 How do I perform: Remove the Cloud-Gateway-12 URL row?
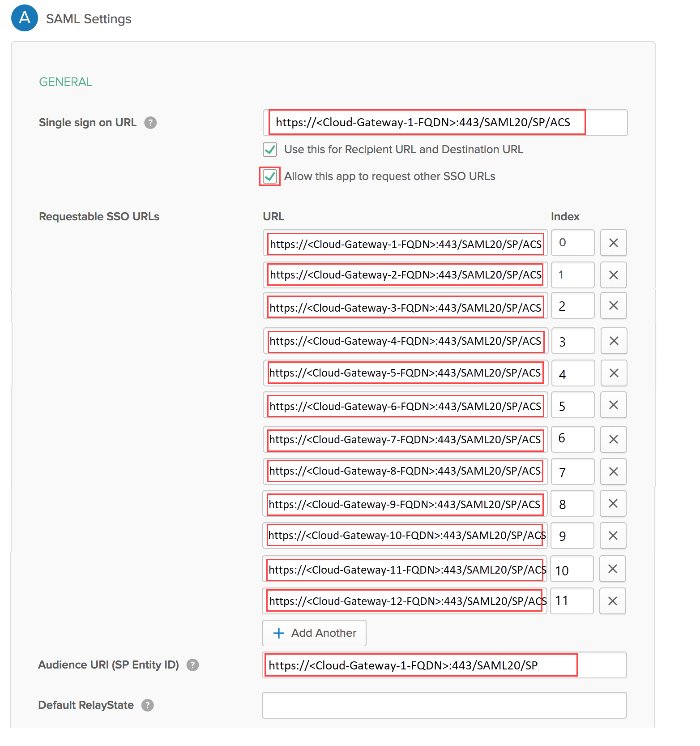(612, 601)
